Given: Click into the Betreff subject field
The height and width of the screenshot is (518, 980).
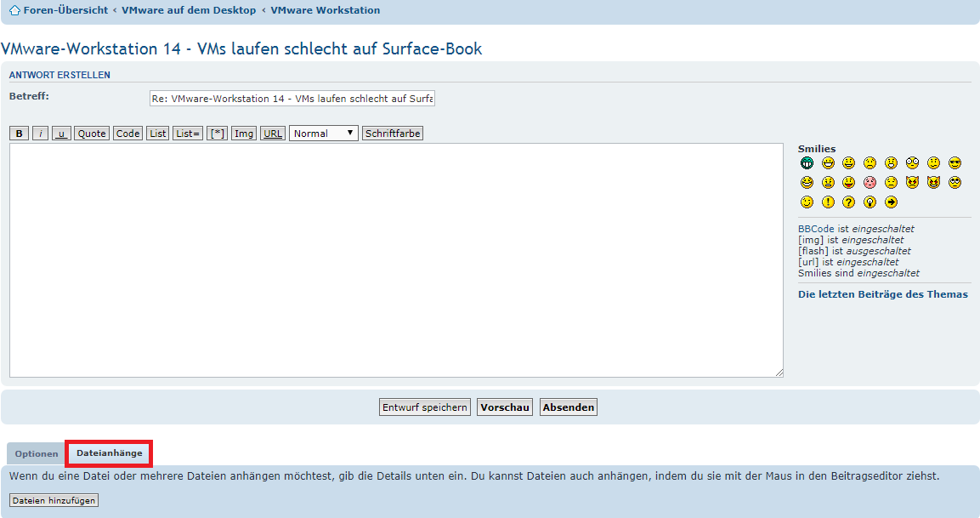Looking at the screenshot, I should coord(292,99).
